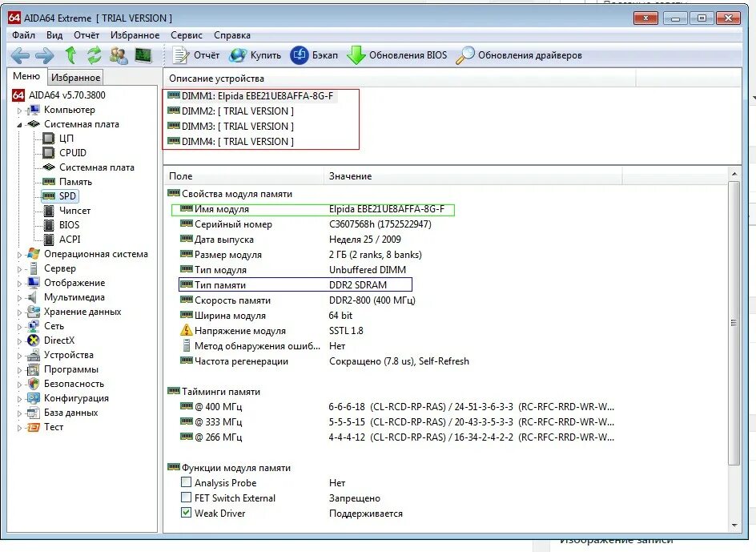This screenshot has width=756, height=552.
Task: Select the DIMM4 trial version device
Action: 231,141
